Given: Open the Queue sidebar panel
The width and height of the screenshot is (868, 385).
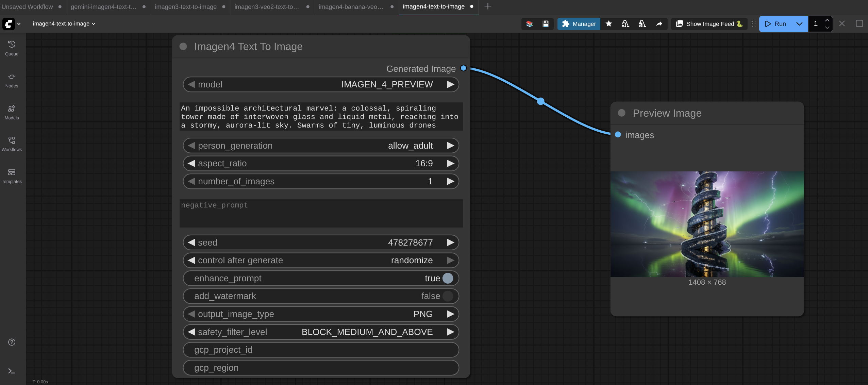Looking at the screenshot, I should (12, 48).
